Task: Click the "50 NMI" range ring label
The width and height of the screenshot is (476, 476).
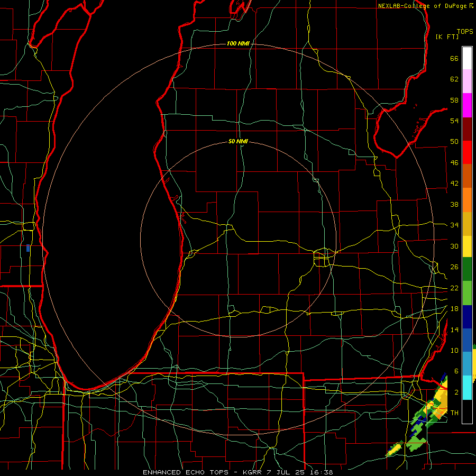Action: pos(238,141)
